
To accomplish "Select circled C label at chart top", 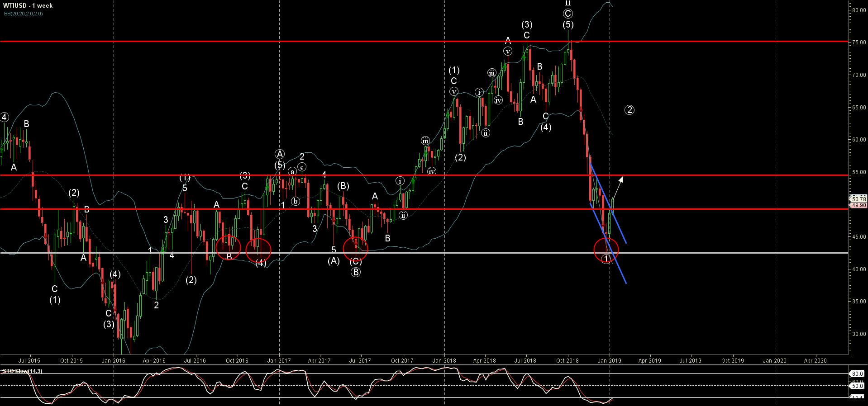I will pos(568,14).
